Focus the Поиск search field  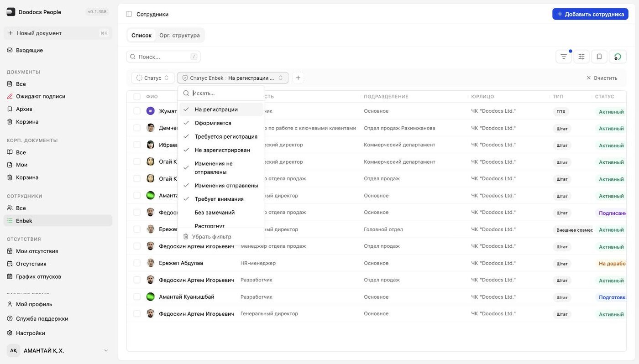pyautogui.click(x=163, y=57)
